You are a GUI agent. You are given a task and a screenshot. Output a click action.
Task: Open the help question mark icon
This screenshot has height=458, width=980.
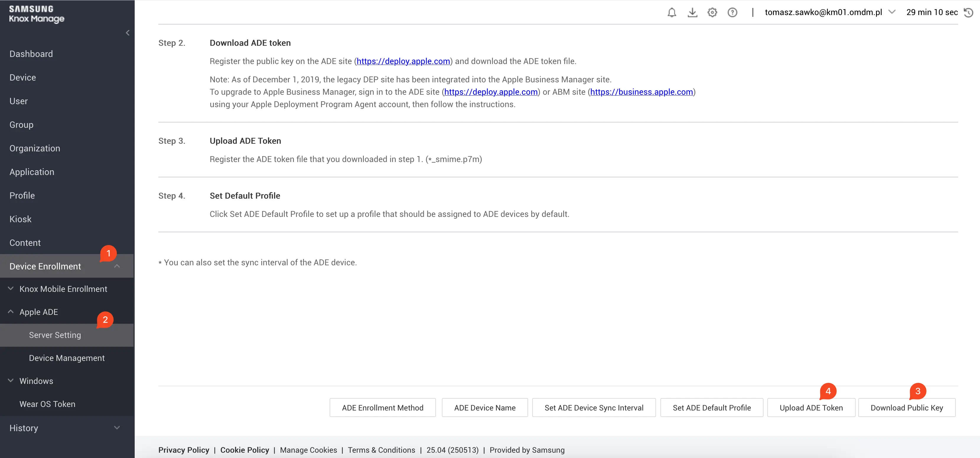(x=732, y=13)
